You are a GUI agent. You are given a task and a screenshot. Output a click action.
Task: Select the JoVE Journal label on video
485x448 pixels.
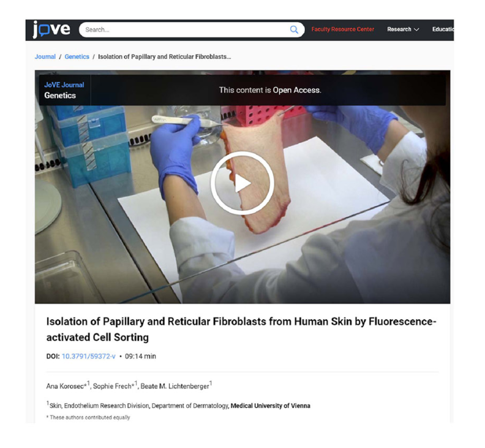pos(64,85)
